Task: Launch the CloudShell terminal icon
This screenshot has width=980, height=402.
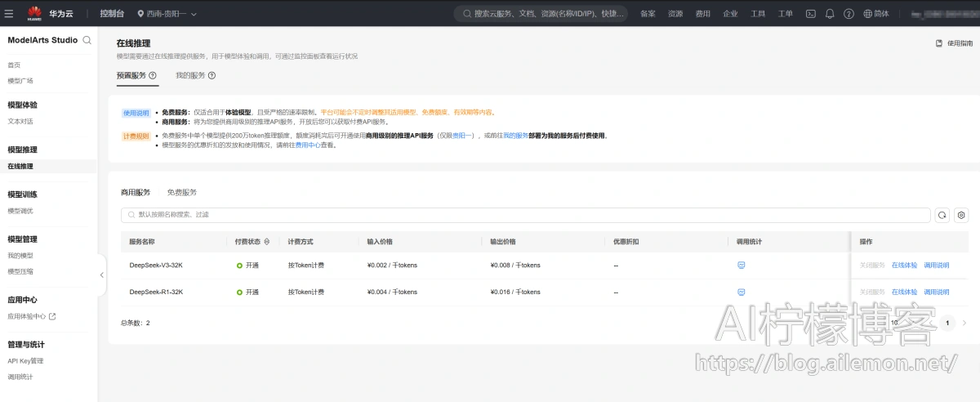Action: [810, 14]
